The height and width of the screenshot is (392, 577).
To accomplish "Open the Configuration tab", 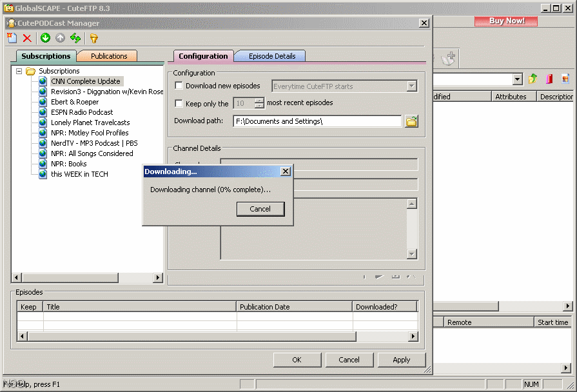I will tap(203, 56).
